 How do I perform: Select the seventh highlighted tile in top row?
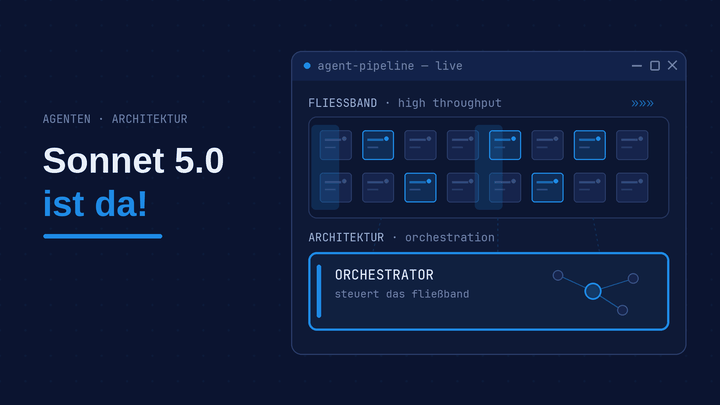(590, 145)
